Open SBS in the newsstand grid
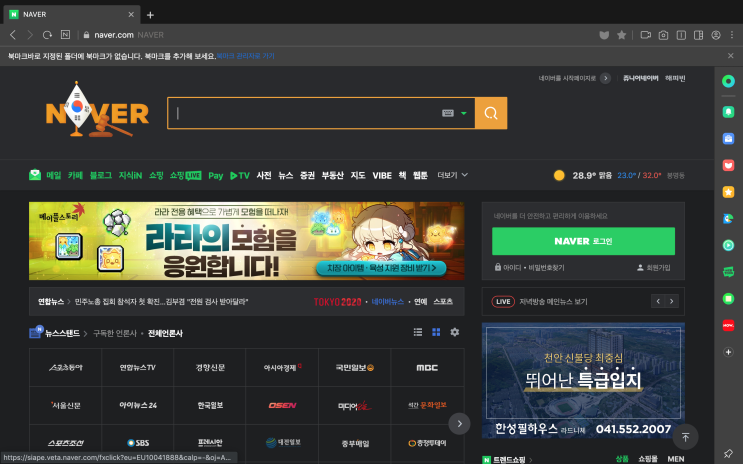This screenshot has height=464, width=743. [138, 443]
